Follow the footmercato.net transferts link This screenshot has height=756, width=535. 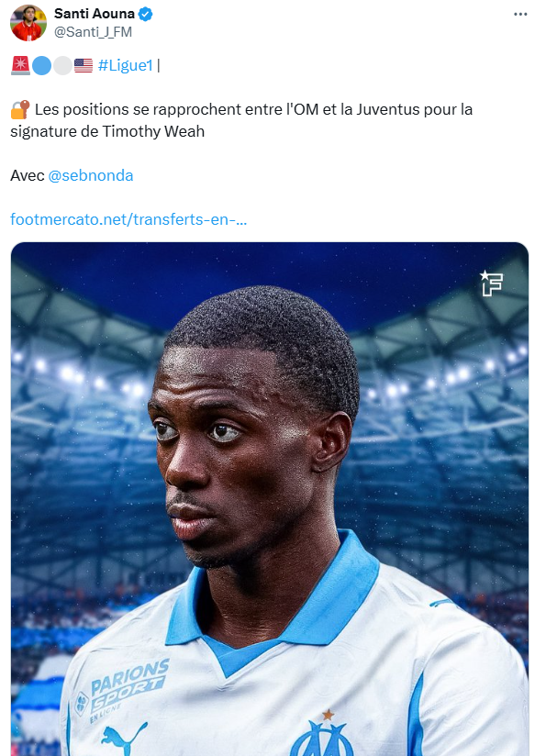pyautogui.click(x=128, y=219)
